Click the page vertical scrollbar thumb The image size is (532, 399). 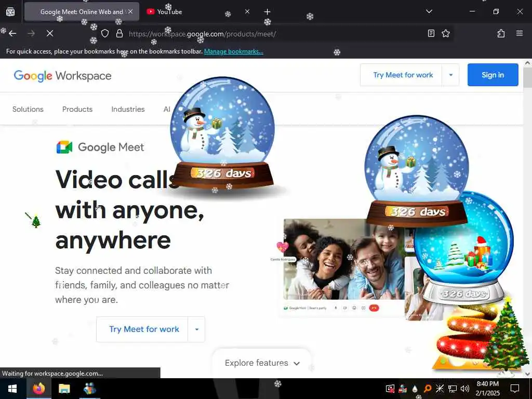527,78
